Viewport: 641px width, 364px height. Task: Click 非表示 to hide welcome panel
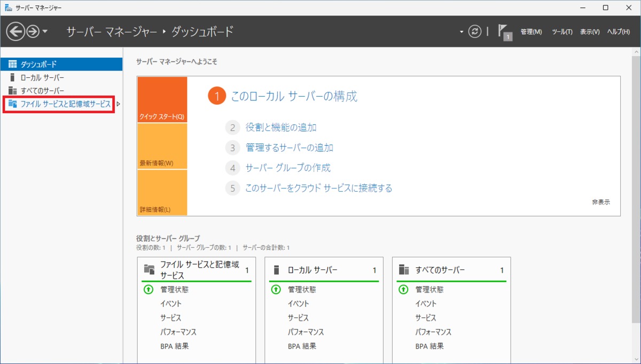pyautogui.click(x=601, y=202)
